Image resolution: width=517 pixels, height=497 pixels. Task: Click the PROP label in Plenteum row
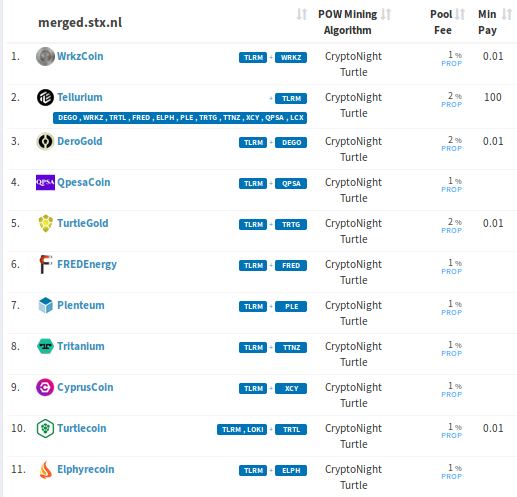point(452,313)
